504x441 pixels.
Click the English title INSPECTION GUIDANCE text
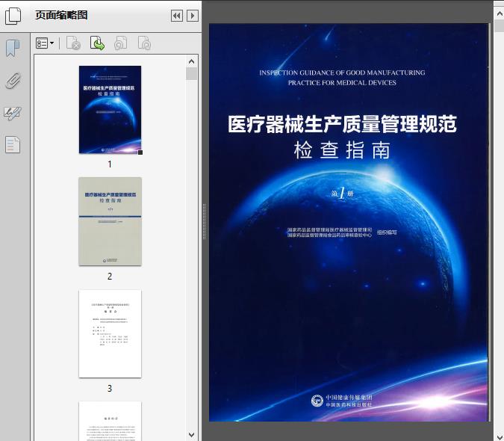coord(342,78)
